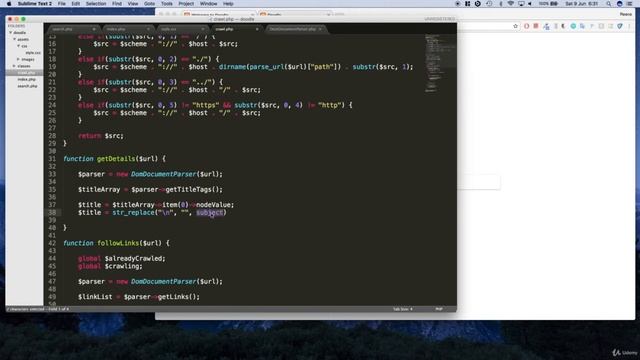Click line number 31 in the gutter
This screenshot has width=640, height=360.
click(52, 159)
